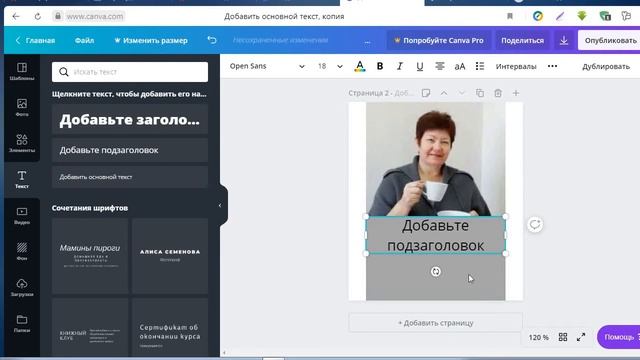640x360 pixels.
Task: Add body text Добавить основной текст
Action: (130, 177)
